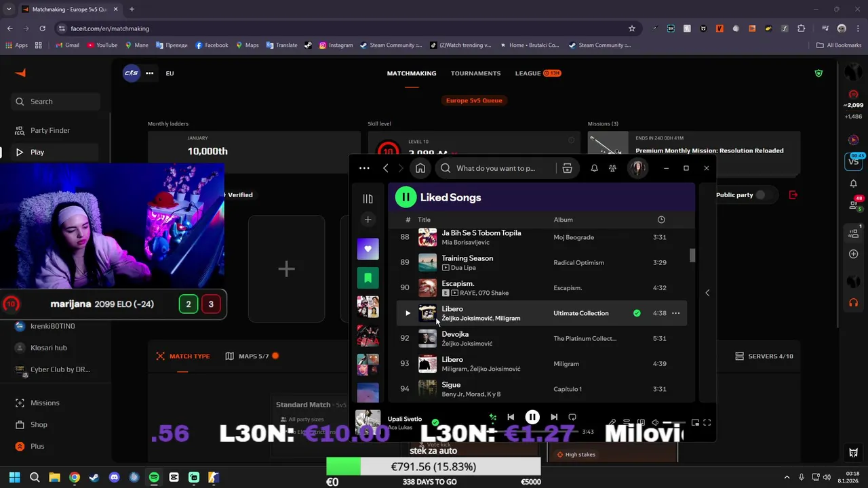Open the Match Type tab
The image size is (868, 488).
pos(183,356)
